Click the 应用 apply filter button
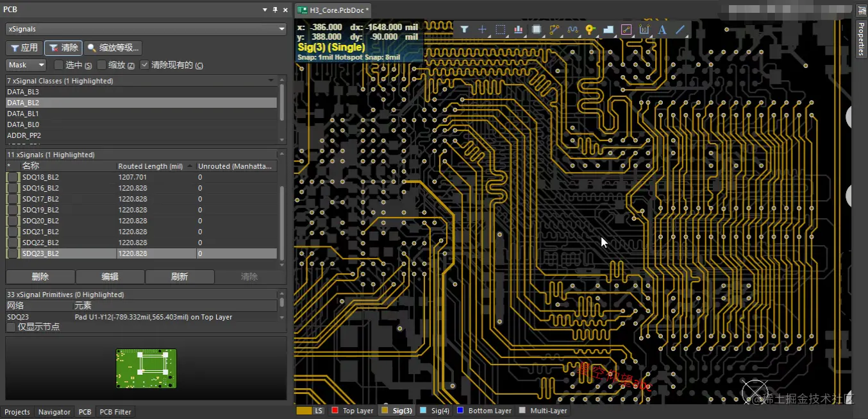The height and width of the screenshot is (419, 868). [24, 48]
